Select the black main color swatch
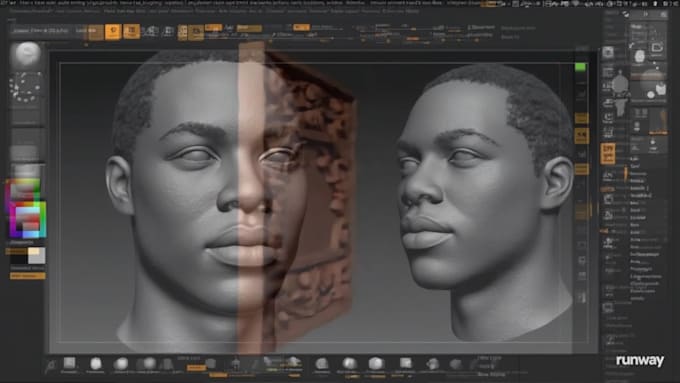 point(19,259)
